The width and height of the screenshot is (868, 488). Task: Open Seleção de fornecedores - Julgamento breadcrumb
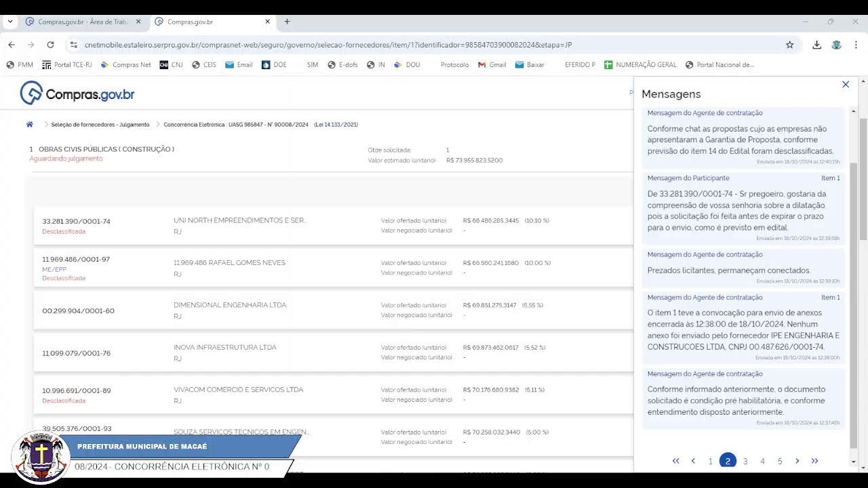tap(100, 125)
